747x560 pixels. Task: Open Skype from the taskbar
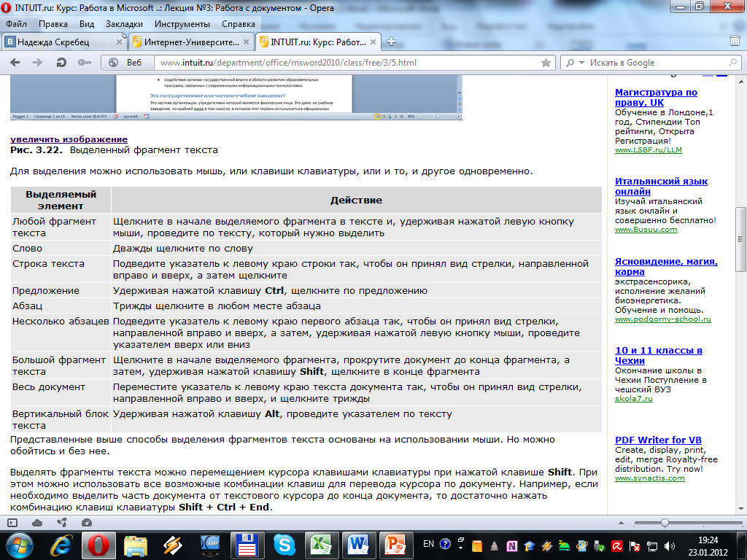pos(284,545)
